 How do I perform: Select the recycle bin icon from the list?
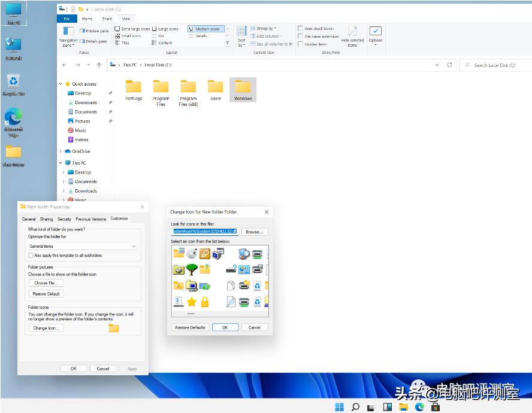(256, 286)
